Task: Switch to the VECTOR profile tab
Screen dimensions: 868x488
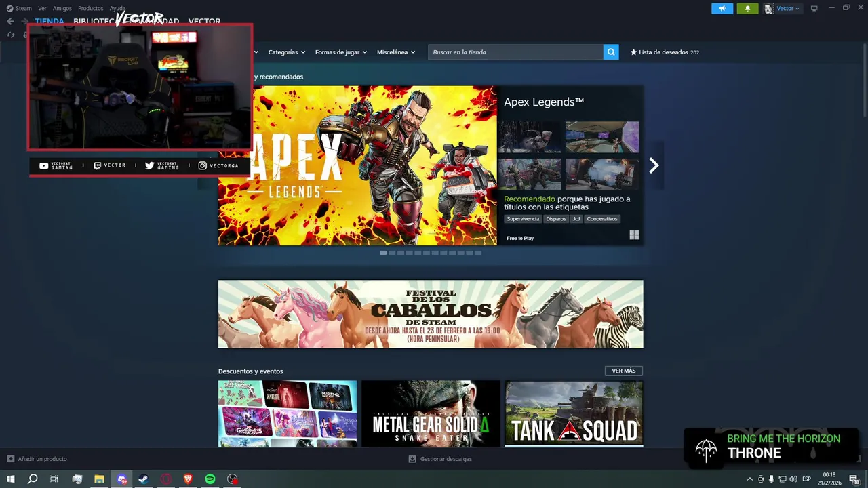Action: coord(204,22)
